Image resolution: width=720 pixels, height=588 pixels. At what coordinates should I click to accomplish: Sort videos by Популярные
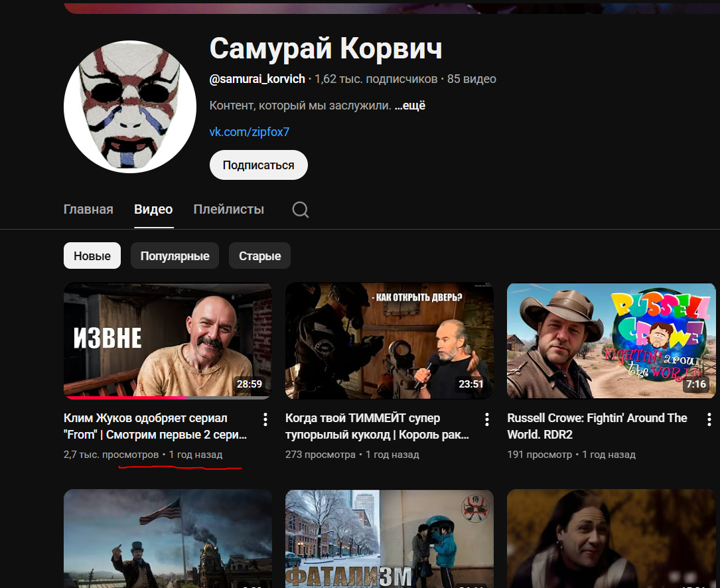point(175,256)
